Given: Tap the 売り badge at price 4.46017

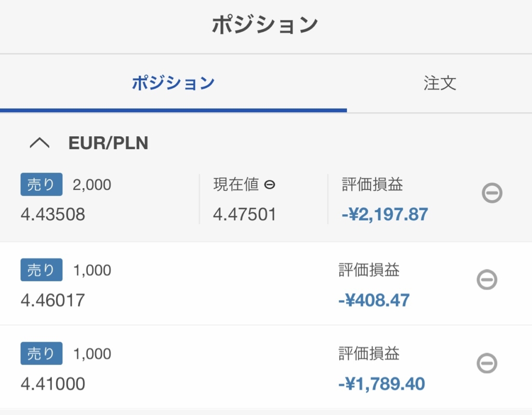Looking at the screenshot, I should tap(42, 270).
